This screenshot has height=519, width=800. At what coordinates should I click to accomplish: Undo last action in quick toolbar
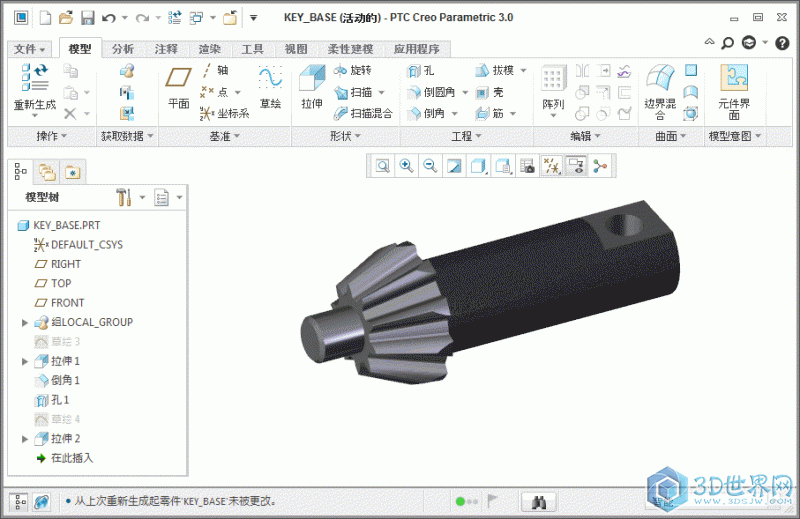pyautogui.click(x=108, y=18)
